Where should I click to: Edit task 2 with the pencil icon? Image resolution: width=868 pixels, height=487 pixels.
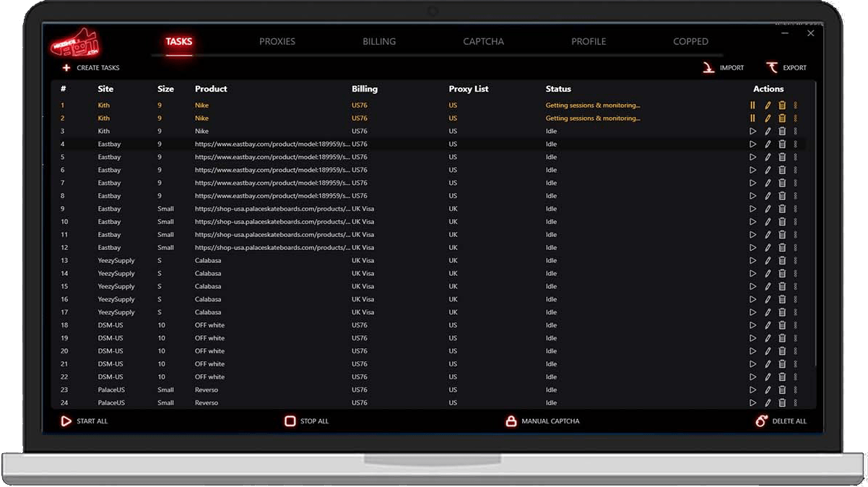(x=767, y=118)
